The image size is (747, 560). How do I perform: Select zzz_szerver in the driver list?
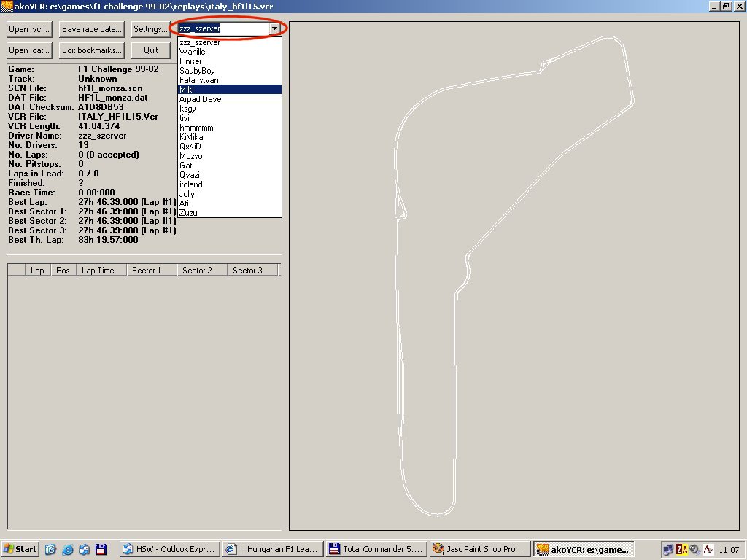tap(230, 42)
